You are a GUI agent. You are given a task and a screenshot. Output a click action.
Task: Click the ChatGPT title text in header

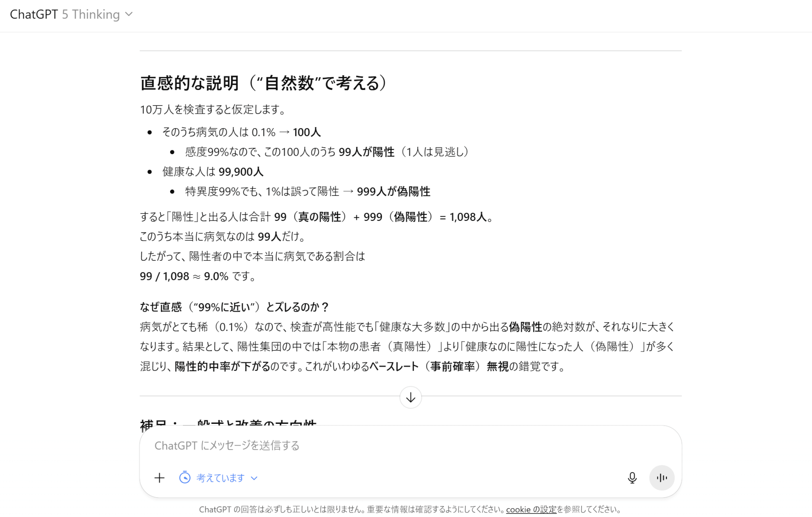pos(34,15)
